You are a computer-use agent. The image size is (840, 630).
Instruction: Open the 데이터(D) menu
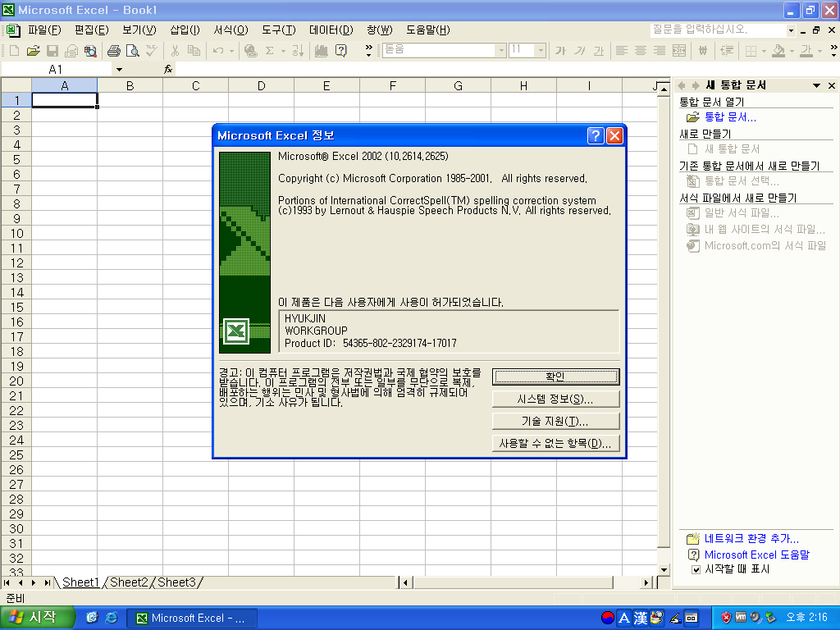pos(331,30)
